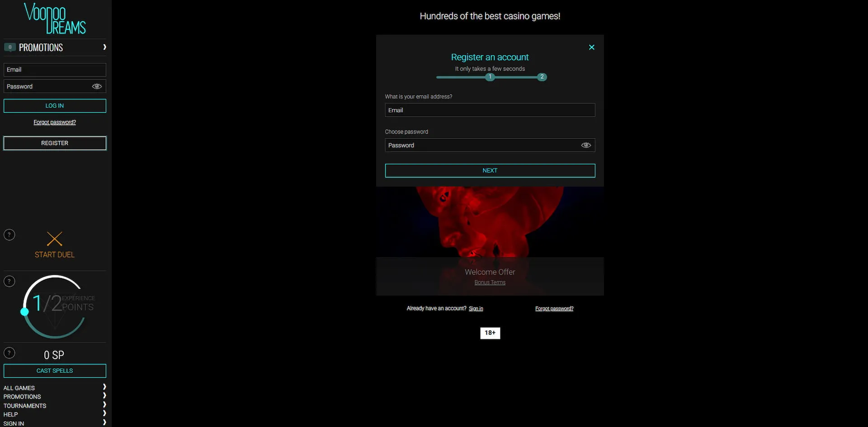The height and width of the screenshot is (427, 868).
Task: Click the help icon next to 0 SP
Action: tap(9, 352)
